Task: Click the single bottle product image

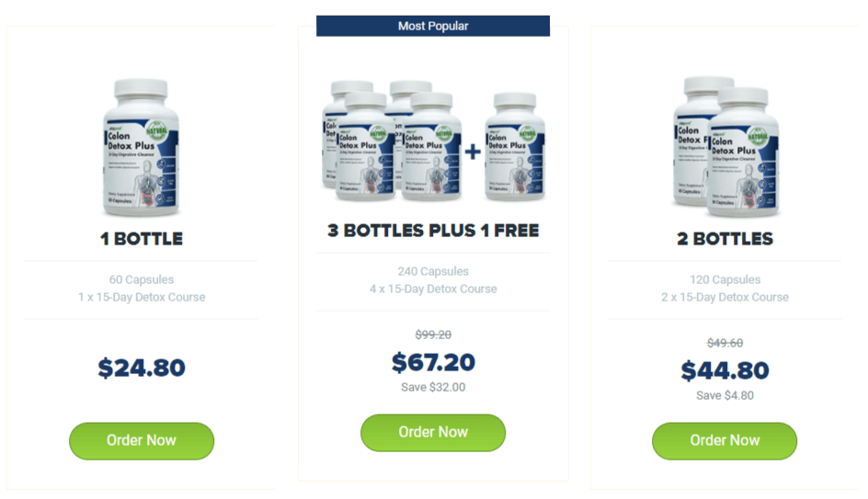Action: (x=142, y=147)
